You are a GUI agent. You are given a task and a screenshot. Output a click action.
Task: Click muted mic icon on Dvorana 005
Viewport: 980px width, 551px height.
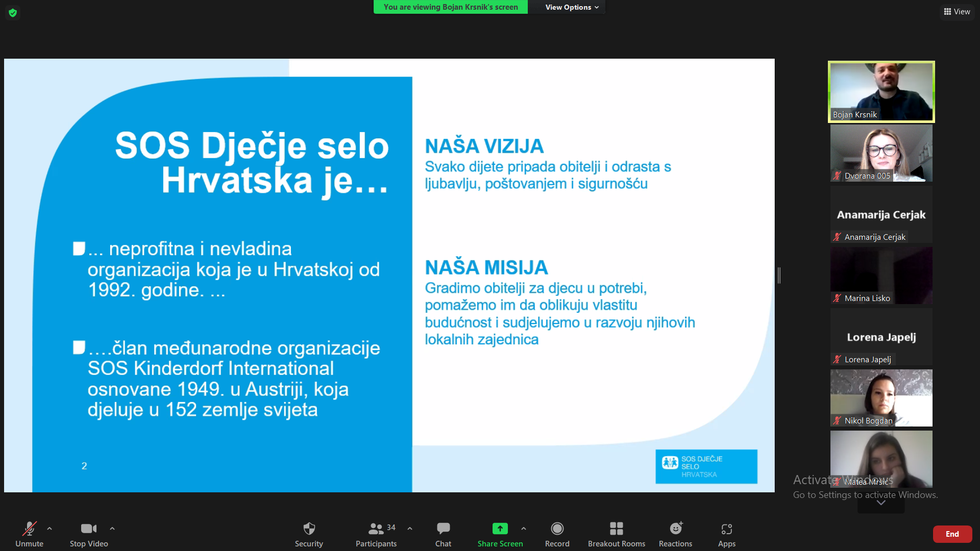tap(837, 176)
